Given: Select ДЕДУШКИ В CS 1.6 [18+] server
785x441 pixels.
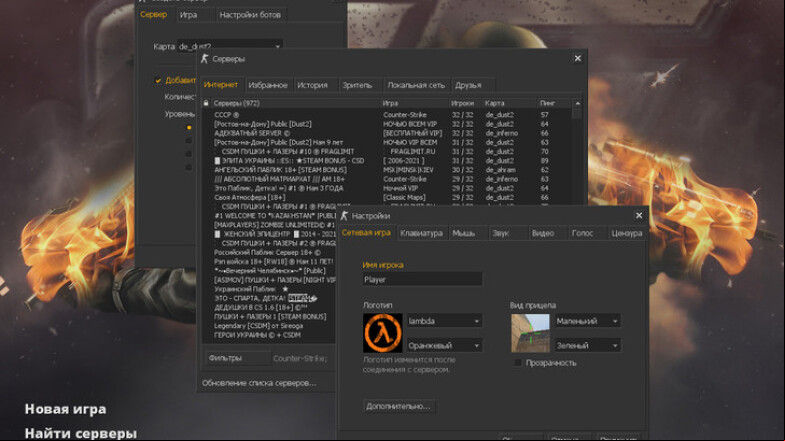Looking at the screenshot, I should pyautogui.click(x=268, y=307).
